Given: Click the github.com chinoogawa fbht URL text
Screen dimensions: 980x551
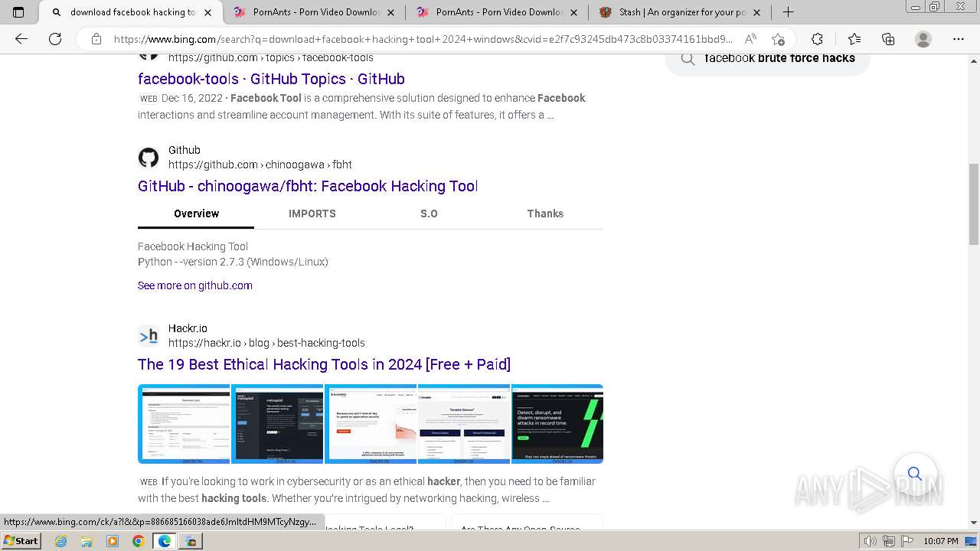Looking at the screenshot, I should [x=260, y=165].
